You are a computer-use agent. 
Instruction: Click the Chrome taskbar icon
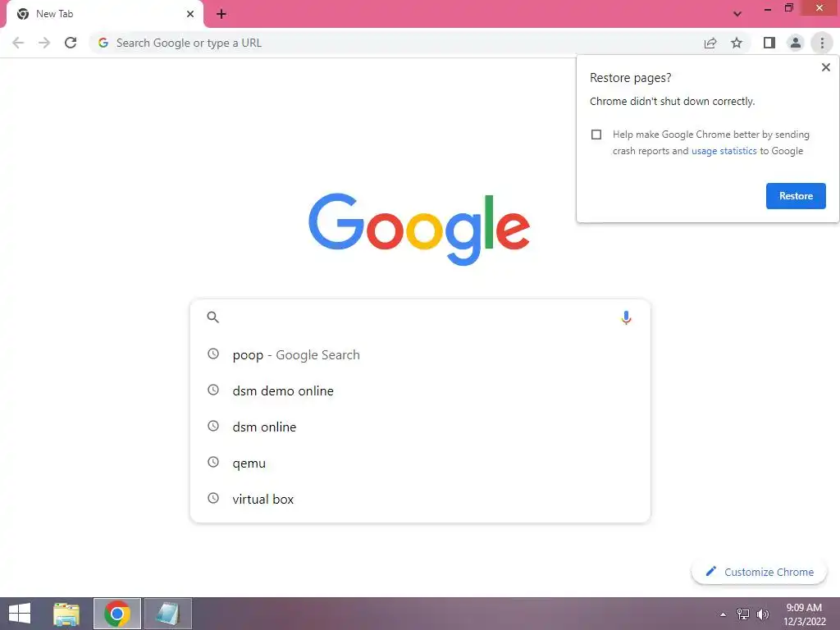116,614
